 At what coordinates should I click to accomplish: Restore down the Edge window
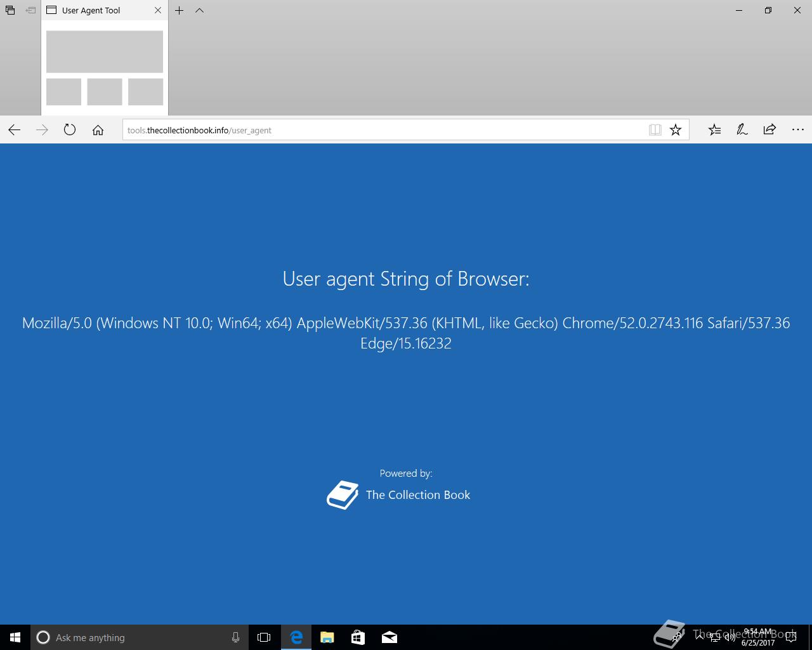768,10
